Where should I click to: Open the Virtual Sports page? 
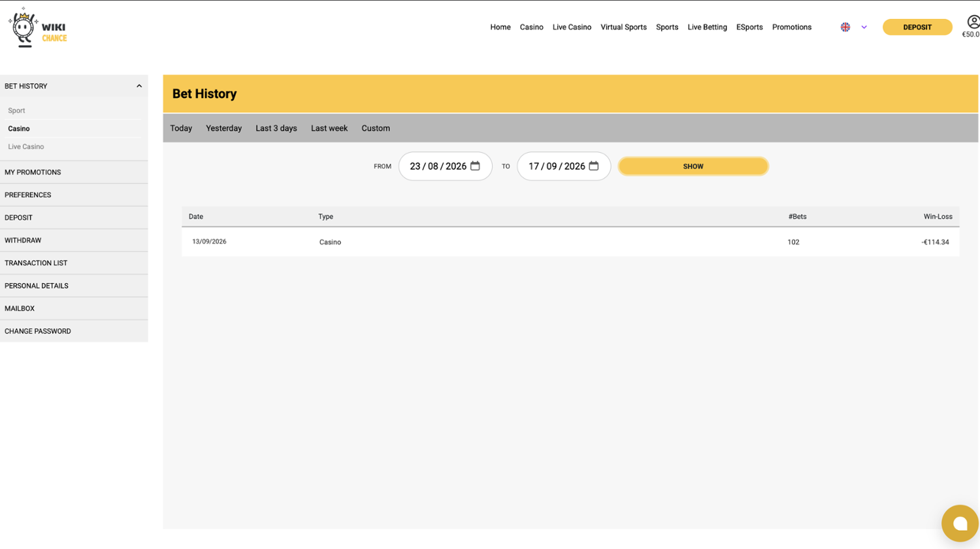point(623,27)
